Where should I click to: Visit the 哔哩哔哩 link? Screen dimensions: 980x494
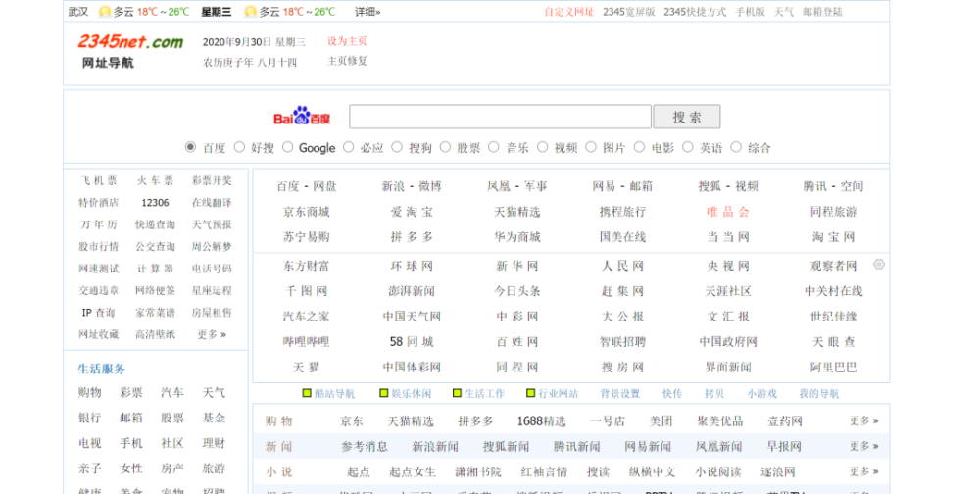coord(306,342)
